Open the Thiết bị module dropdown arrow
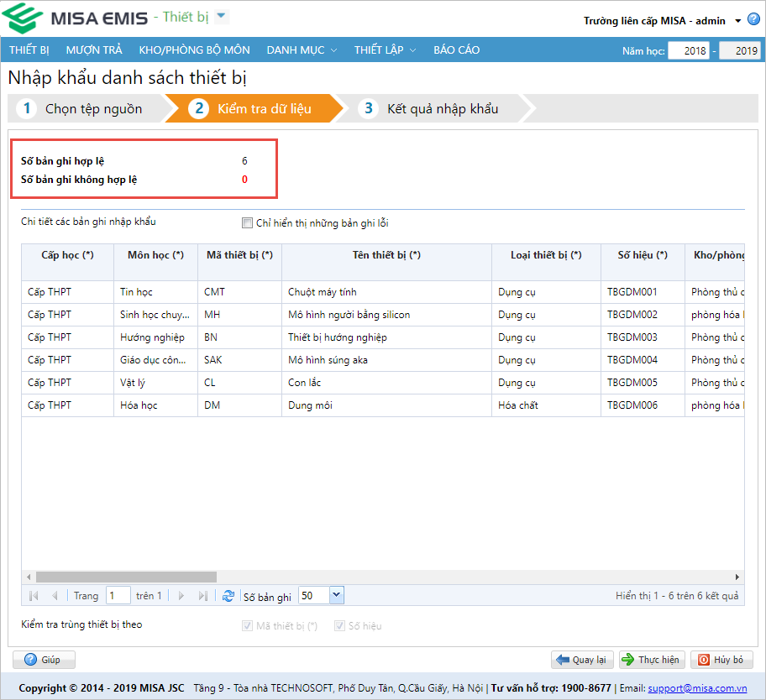Screen dimensions: 766x700 pos(221,17)
